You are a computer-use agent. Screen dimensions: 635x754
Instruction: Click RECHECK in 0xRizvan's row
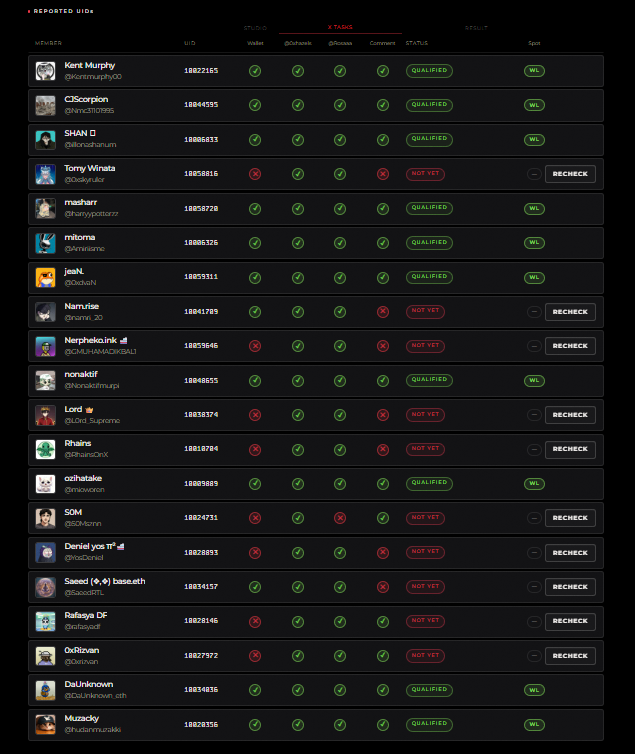pos(570,655)
